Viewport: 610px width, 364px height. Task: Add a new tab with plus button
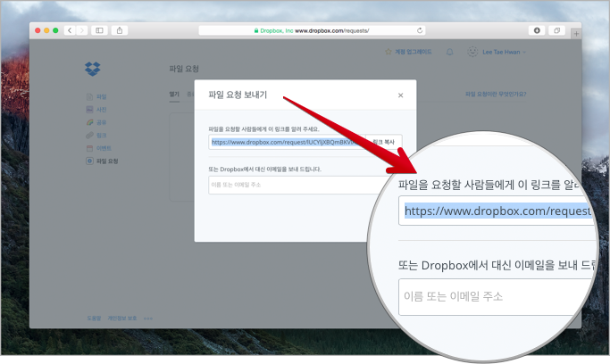(576, 34)
